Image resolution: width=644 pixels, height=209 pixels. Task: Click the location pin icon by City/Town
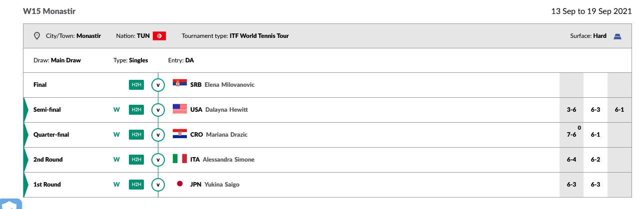coord(36,36)
